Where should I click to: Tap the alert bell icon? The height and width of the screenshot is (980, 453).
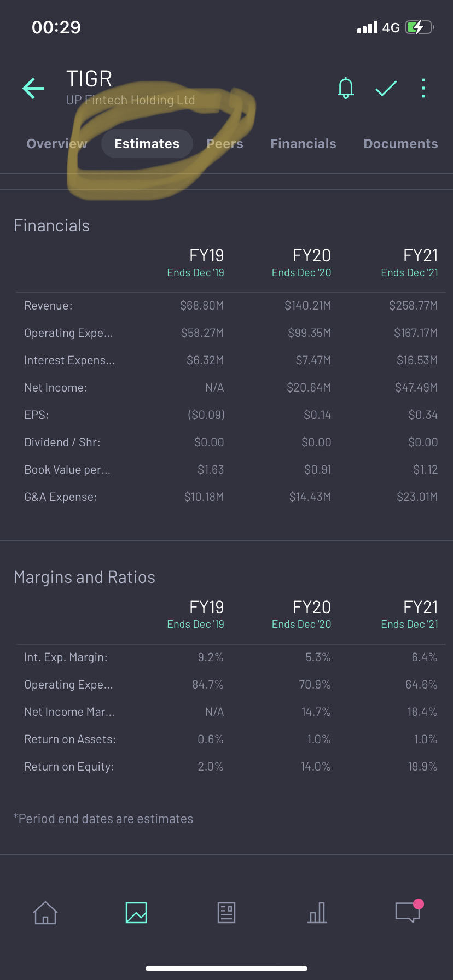click(x=346, y=88)
